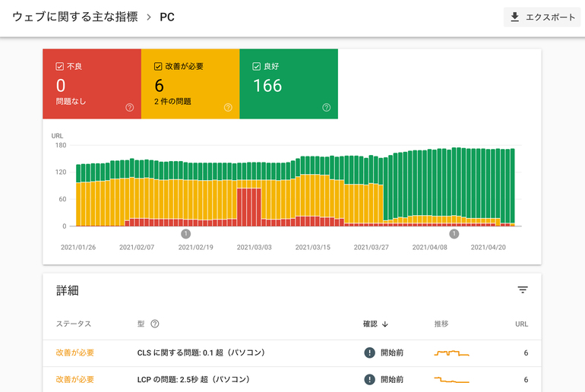Click the download icon in the export button
585x392 pixels.
515,17
